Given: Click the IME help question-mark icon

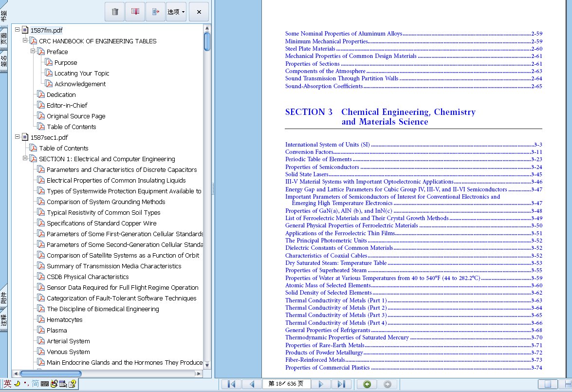Looking at the screenshot, I should pyautogui.click(x=72, y=384).
